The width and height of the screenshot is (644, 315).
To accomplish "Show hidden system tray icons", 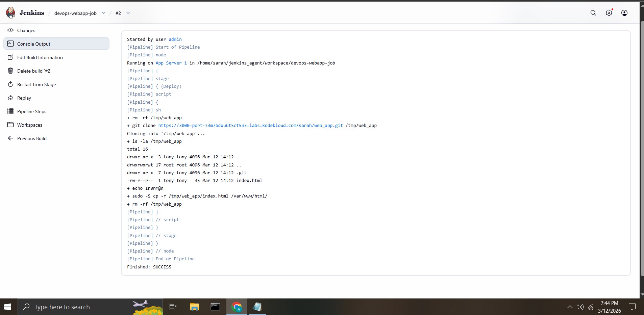I will click(570, 307).
